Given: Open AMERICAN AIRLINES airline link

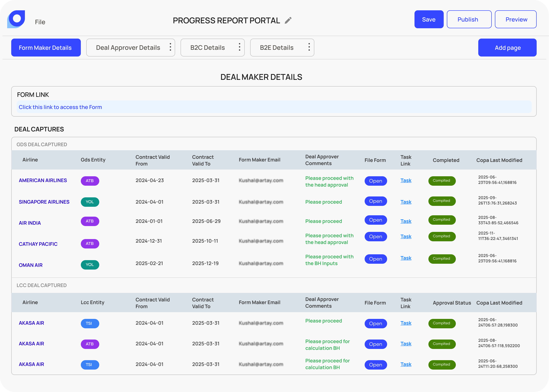Looking at the screenshot, I should (x=43, y=180).
